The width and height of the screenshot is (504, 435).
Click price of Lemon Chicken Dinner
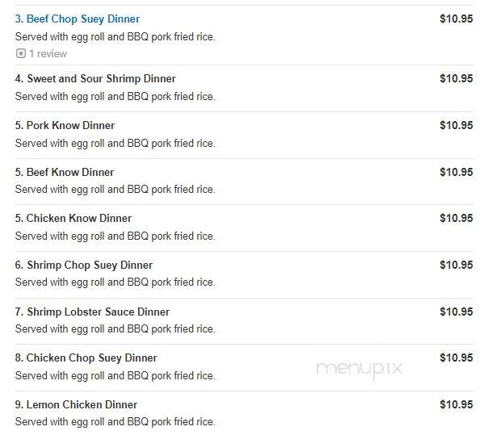456,404
